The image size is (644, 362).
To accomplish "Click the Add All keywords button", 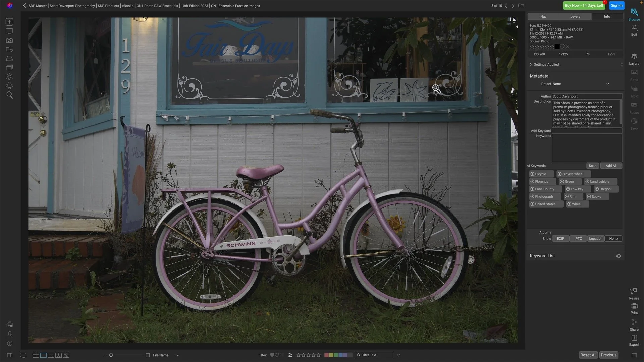I will click(611, 166).
